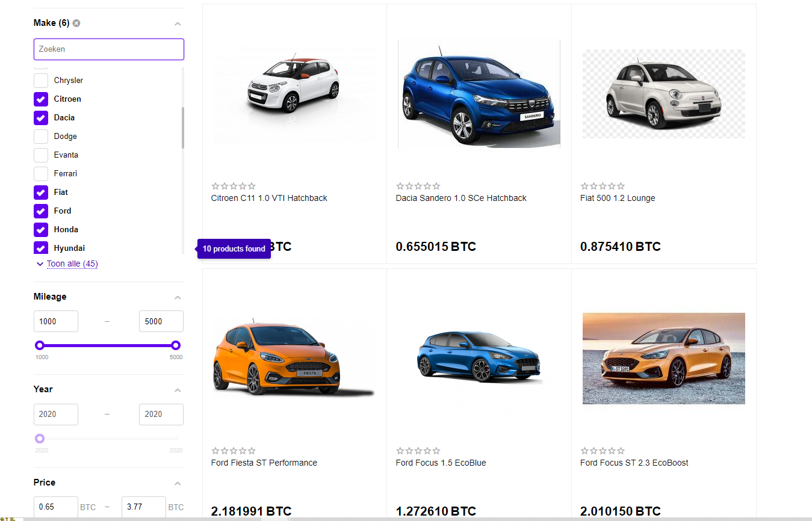Click the Mileage slider minimum handle
This screenshot has height=521, width=812.
tap(40, 345)
